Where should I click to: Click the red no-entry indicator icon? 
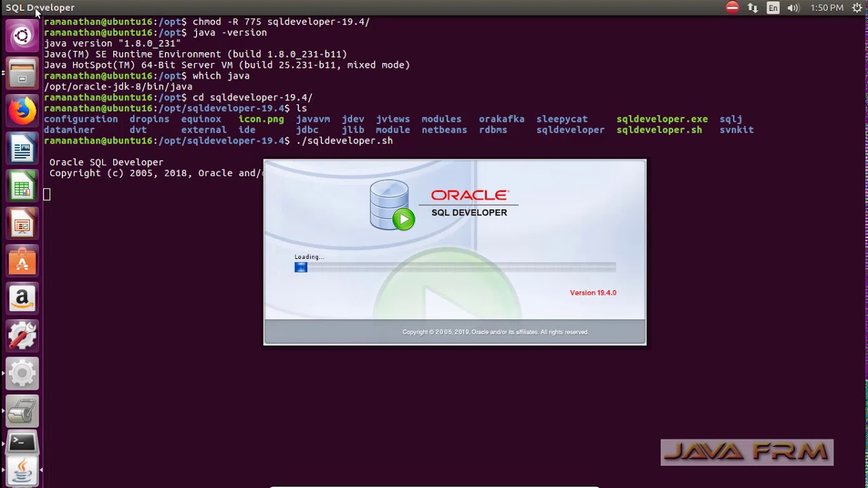(732, 7)
